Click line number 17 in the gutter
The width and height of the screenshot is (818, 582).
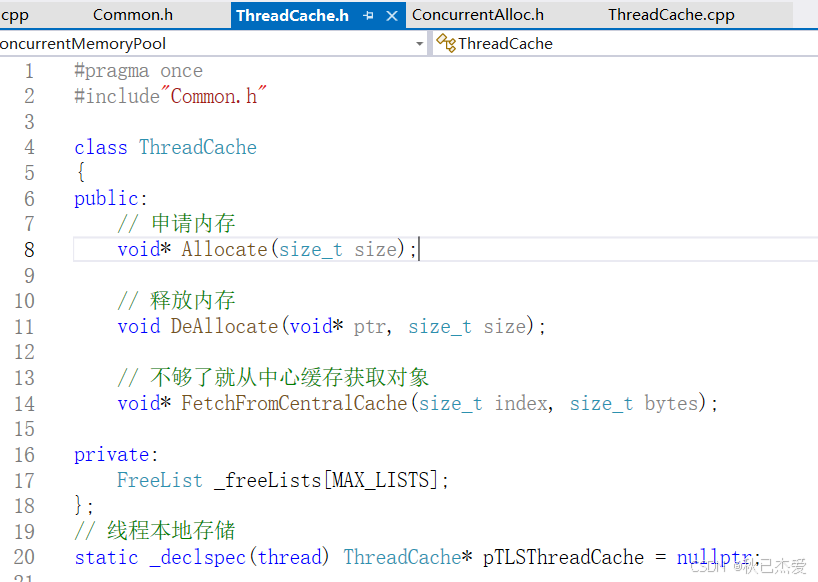point(24,481)
